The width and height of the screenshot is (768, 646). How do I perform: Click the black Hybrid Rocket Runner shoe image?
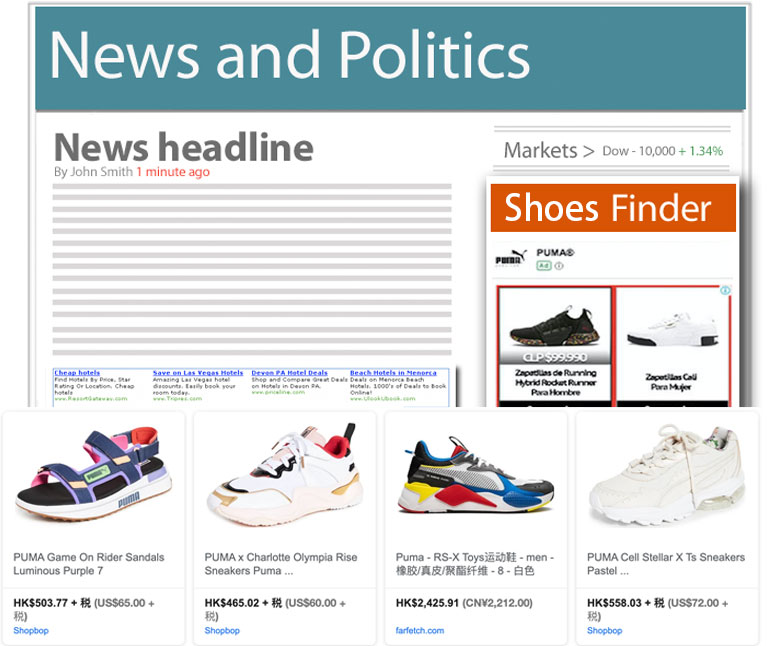(554, 326)
